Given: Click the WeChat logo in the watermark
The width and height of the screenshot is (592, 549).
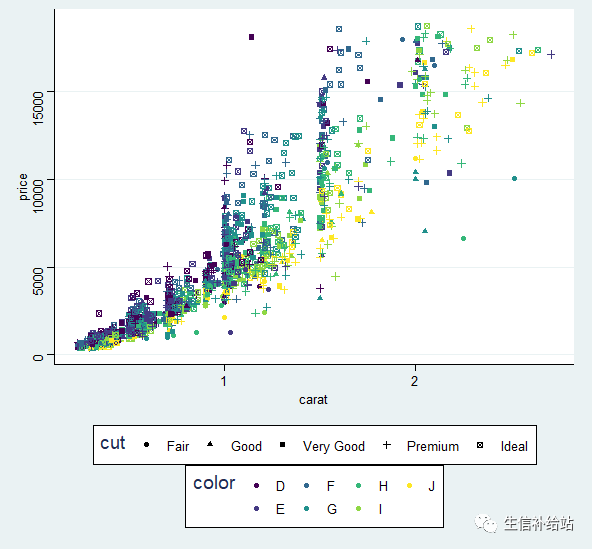Looking at the screenshot, I should click(x=486, y=524).
